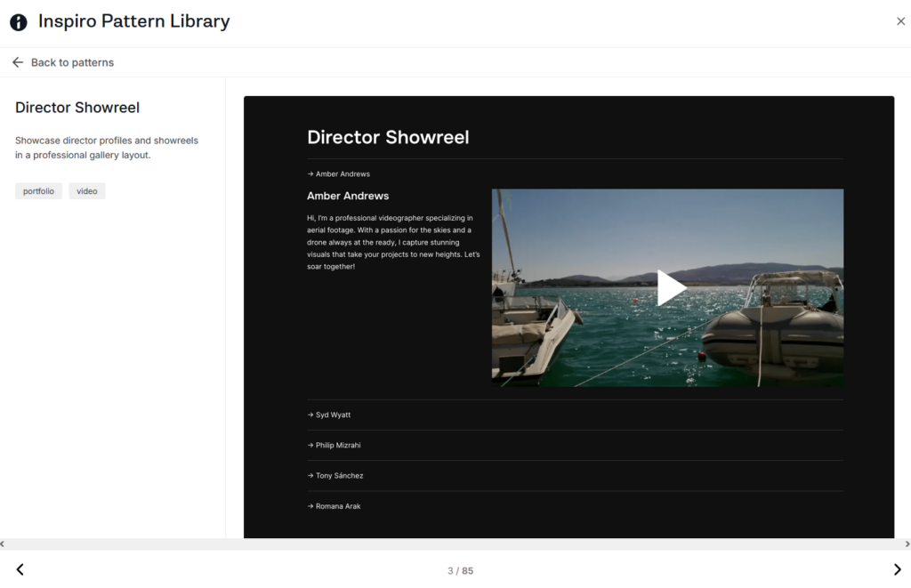Expand the Philip Mizrahi row
The image size is (911, 588).
tap(576, 445)
